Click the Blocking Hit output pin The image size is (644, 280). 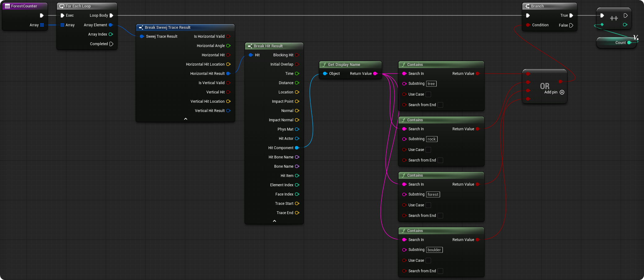[297, 55]
